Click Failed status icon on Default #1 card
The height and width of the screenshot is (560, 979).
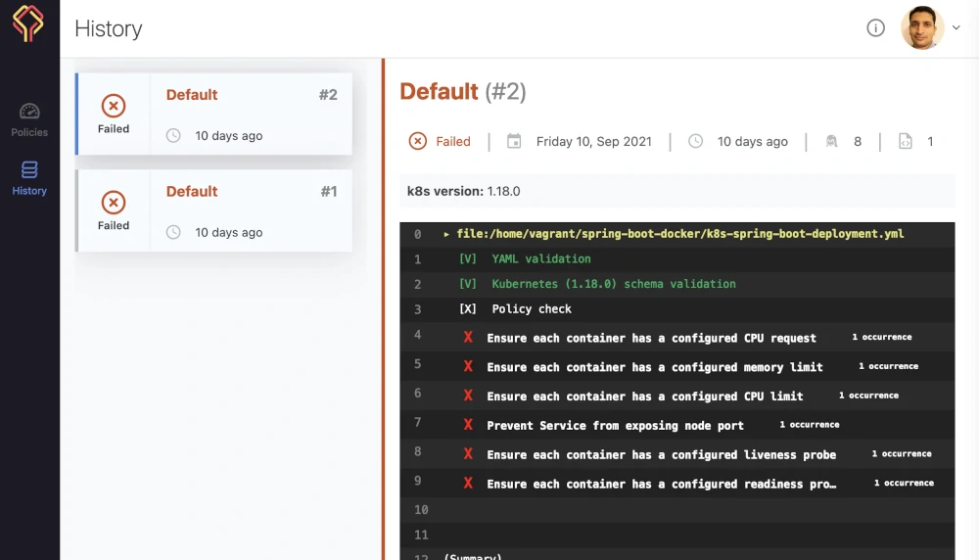[x=114, y=203]
